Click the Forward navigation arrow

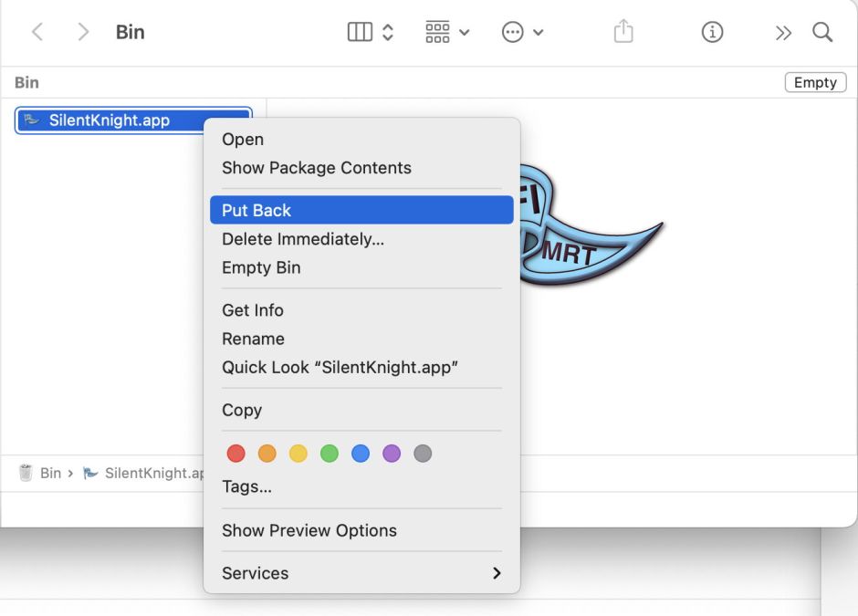tap(83, 32)
